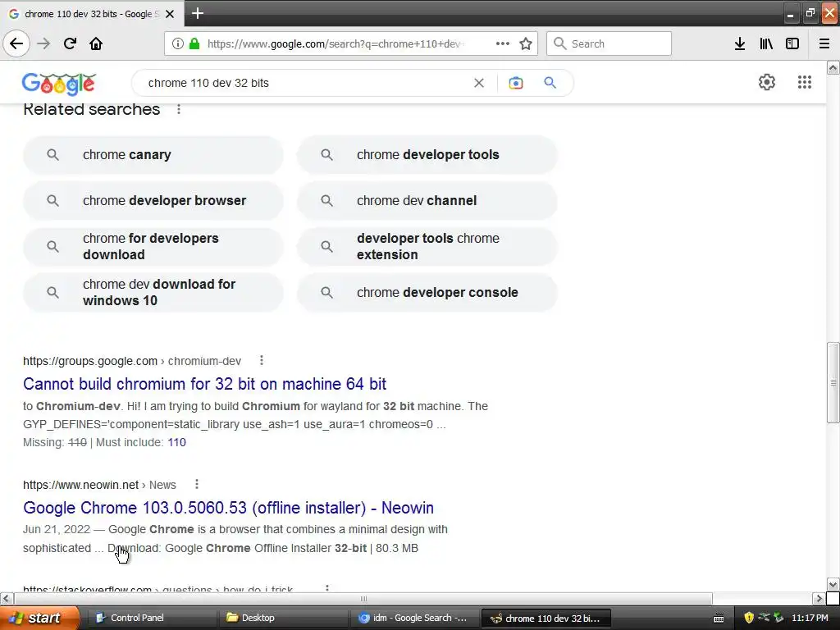Search related term chrome canary
This screenshot has height=630, width=840.
pos(153,155)
